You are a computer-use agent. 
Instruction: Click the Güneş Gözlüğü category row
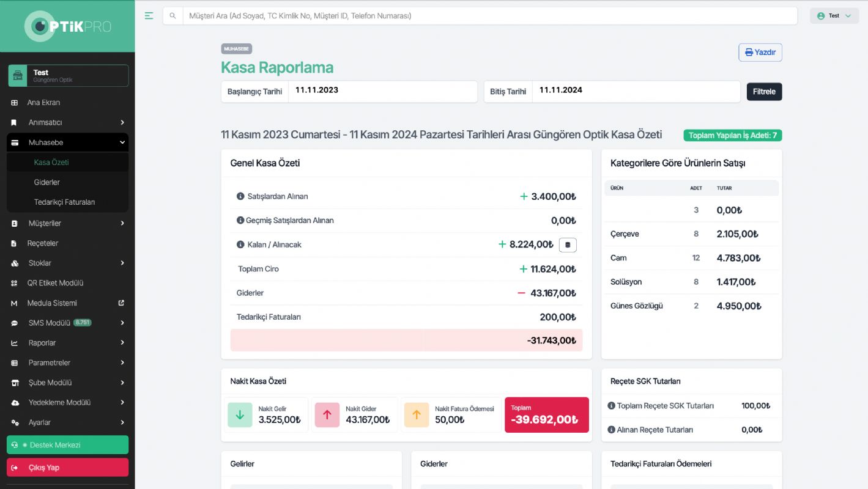click(691, 306)
